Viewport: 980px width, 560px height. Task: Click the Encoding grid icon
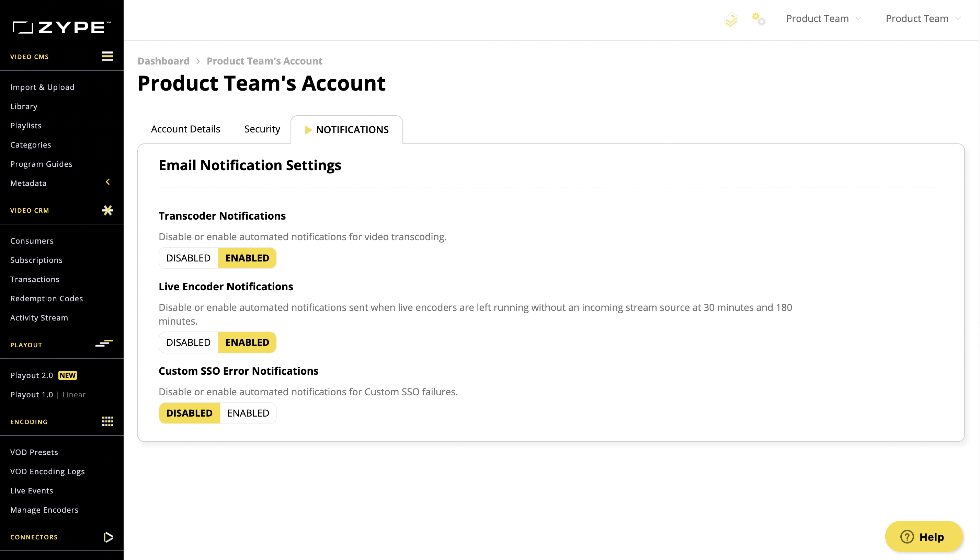pyautogui.click(x=108, y=421)
